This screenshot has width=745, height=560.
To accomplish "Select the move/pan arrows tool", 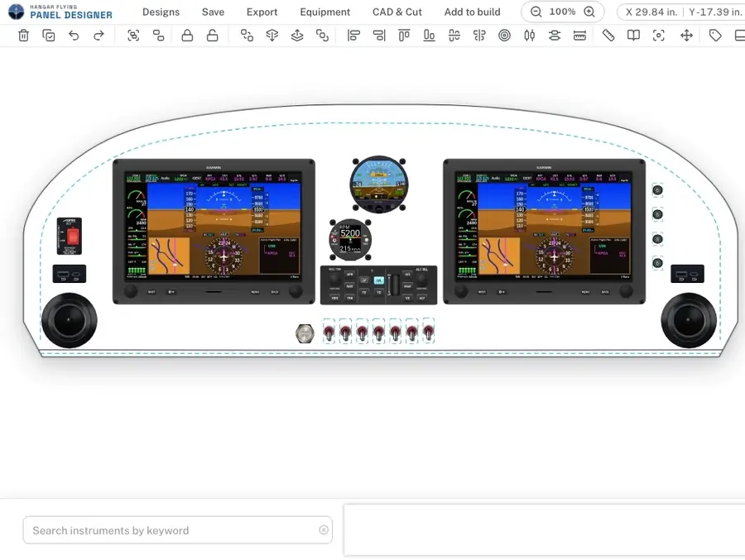I will 686,36.
